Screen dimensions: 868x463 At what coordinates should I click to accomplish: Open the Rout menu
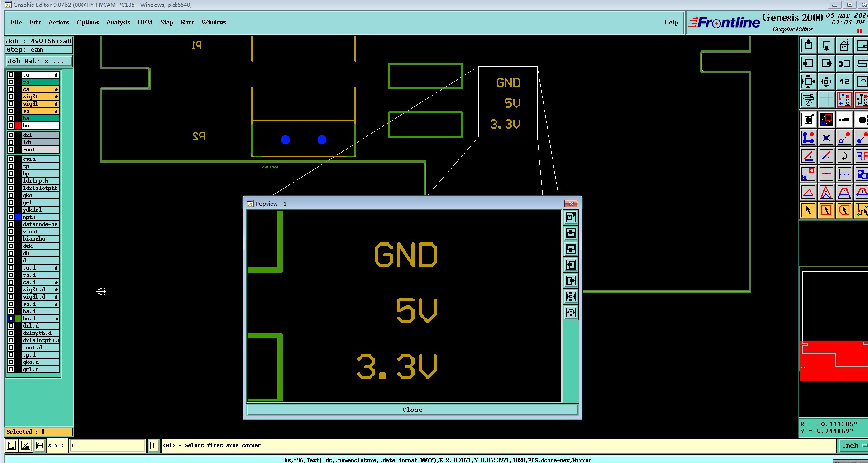[187, 22]
